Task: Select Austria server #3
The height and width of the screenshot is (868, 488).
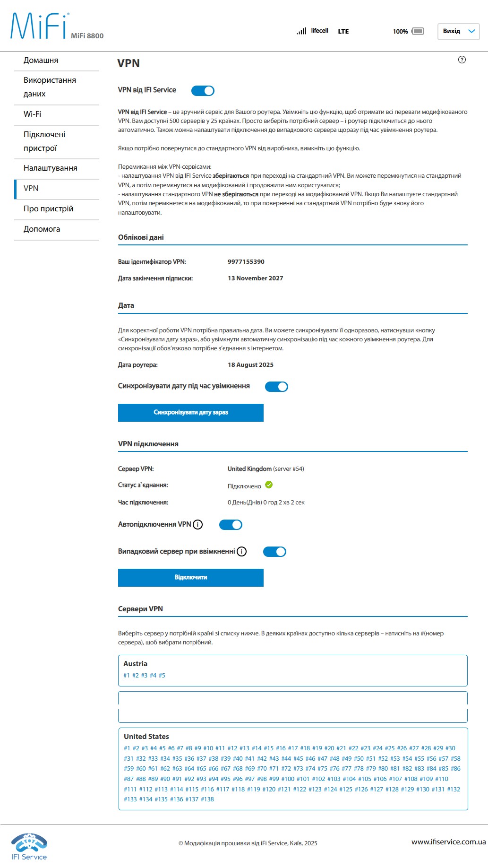Action: [144, 676]
